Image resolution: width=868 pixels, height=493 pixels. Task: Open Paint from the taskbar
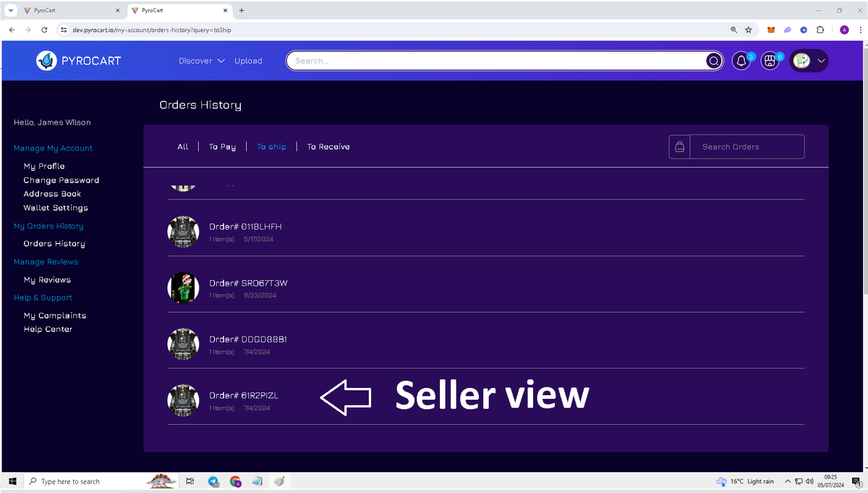tap(279, 481)
